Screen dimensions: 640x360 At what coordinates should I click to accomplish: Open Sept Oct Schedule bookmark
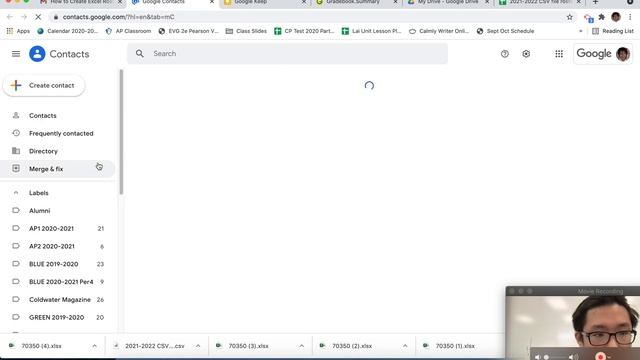coord(505,31)
